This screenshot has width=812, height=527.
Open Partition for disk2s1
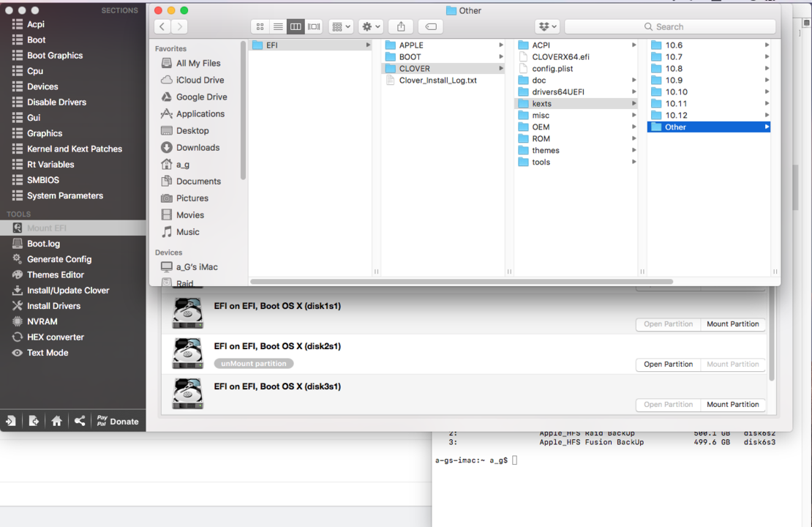tap(668, 365)
